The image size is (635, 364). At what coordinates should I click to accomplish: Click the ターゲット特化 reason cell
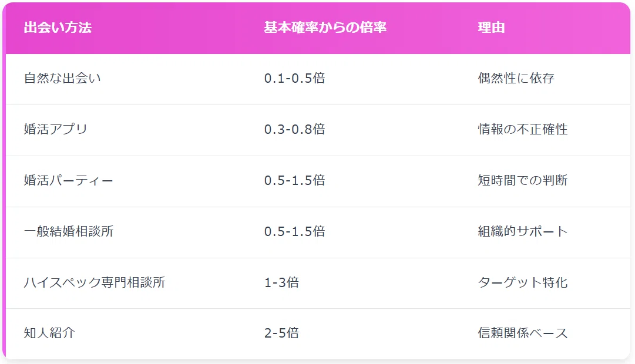[x=522, y=282]
